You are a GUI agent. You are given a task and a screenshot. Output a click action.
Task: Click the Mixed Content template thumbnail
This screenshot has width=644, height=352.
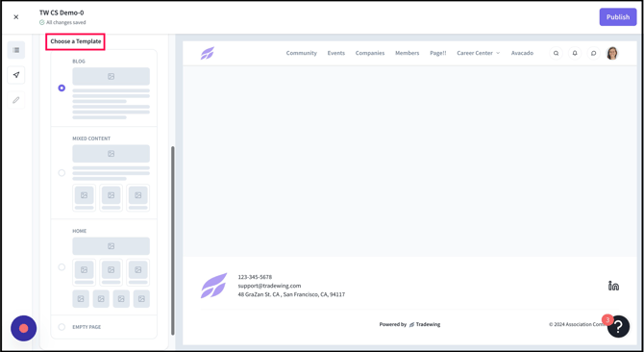[111, 178]
